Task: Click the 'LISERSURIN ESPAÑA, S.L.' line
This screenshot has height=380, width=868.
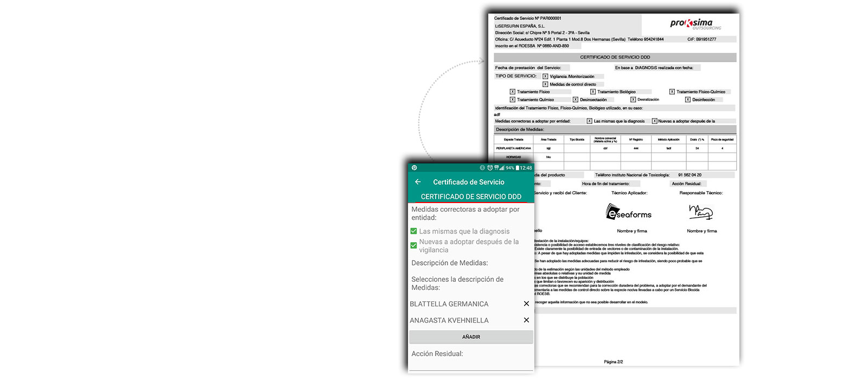Action: pyautogui.click(x=520, y=26)
